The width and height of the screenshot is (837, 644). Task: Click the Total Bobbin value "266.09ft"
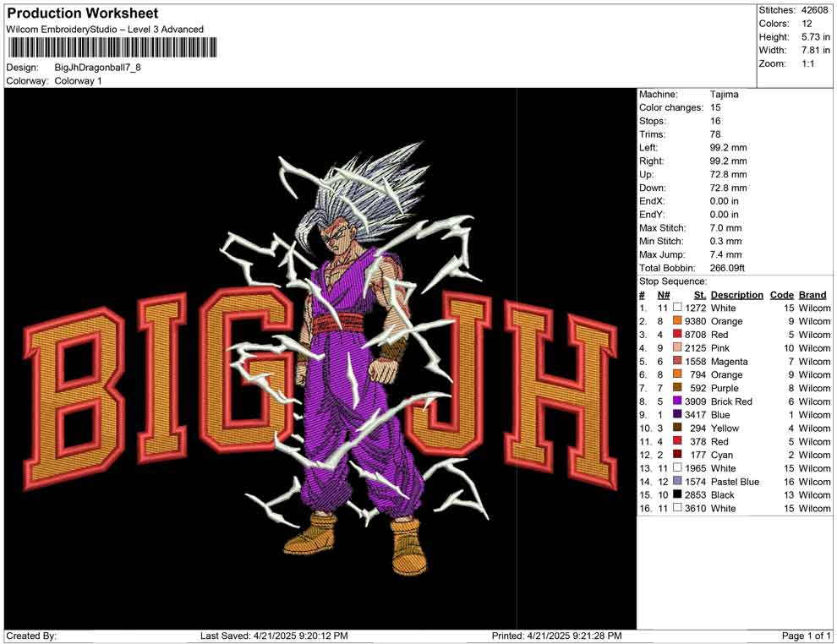coord(727,267)
